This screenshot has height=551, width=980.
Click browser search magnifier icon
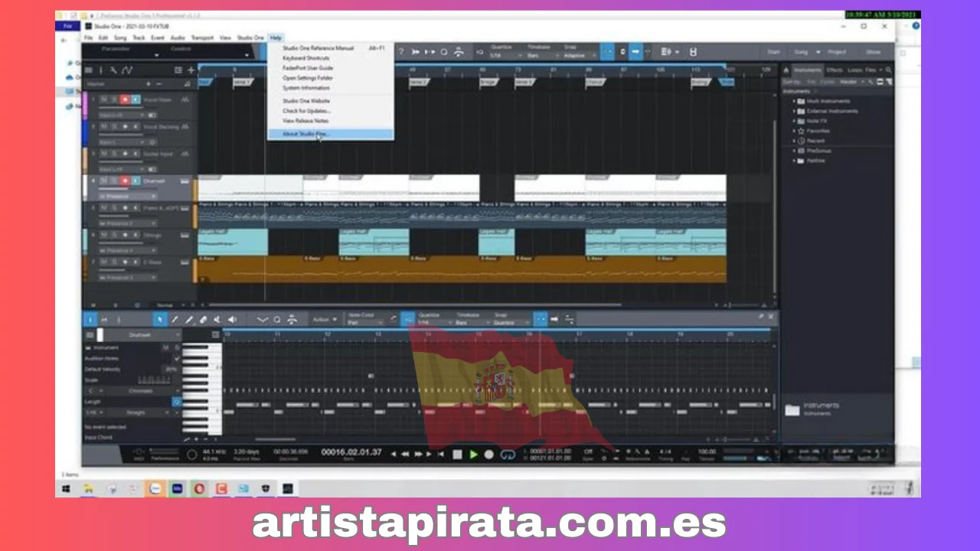pos(888,70)
